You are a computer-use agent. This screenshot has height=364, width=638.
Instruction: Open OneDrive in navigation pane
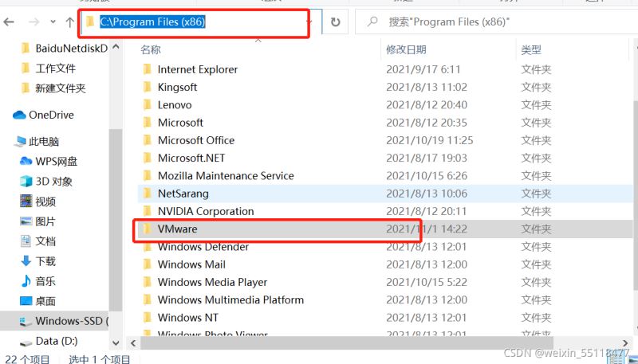pyautogui.click(x=51, y=115)
